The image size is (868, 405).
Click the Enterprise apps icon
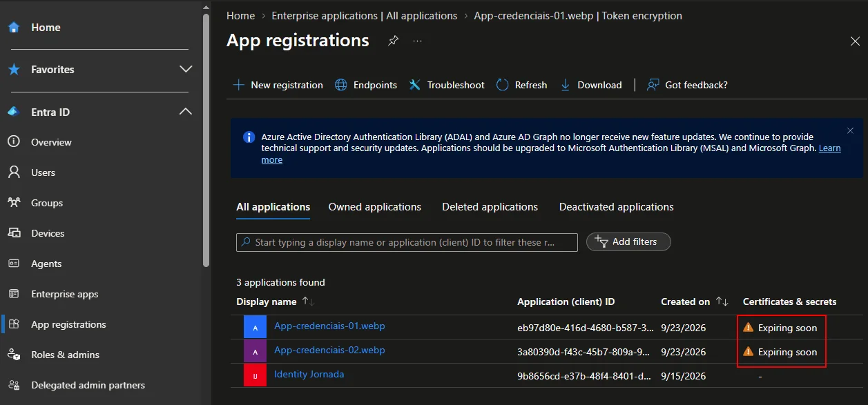[x=14, y=294]
